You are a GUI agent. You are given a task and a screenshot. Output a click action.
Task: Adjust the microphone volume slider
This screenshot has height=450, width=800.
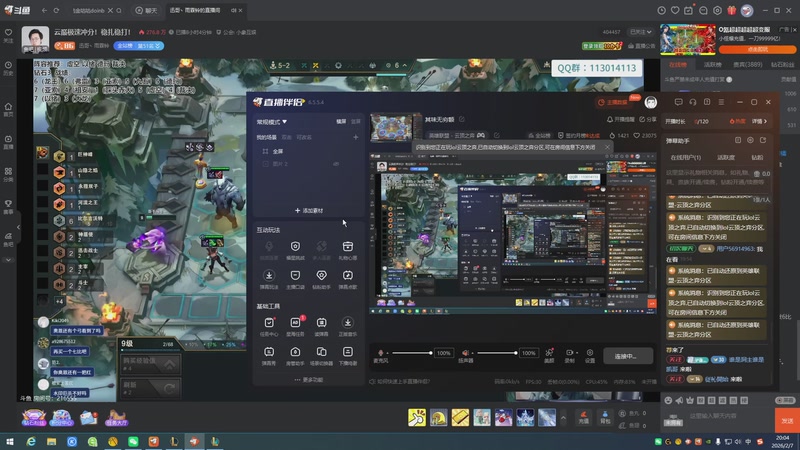[411, 353]
